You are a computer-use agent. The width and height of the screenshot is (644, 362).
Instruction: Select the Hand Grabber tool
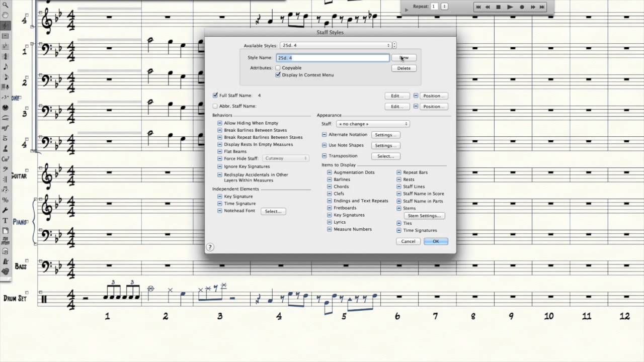click(5, 16)
